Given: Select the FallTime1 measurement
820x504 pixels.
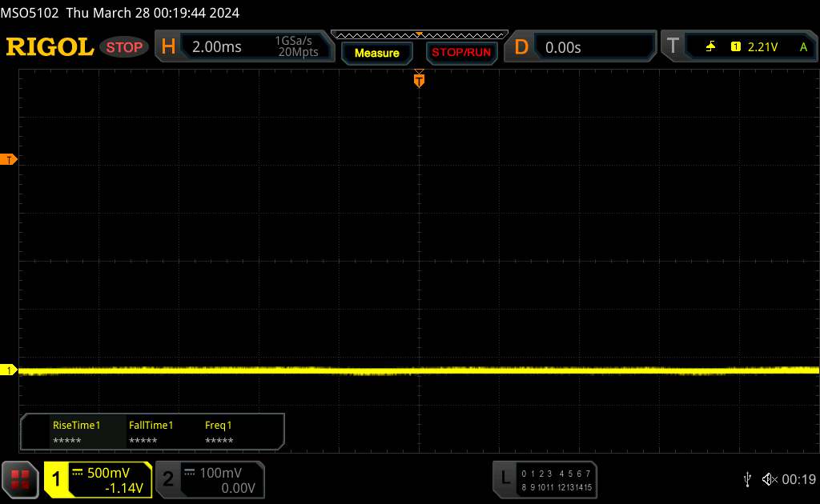Looking at the screenshot, I should [151, 433].
